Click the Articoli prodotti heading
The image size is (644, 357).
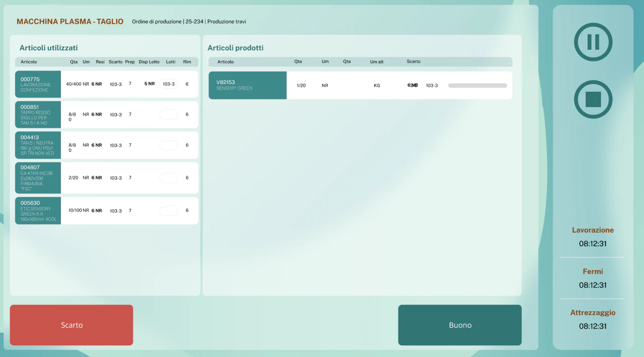236,48
